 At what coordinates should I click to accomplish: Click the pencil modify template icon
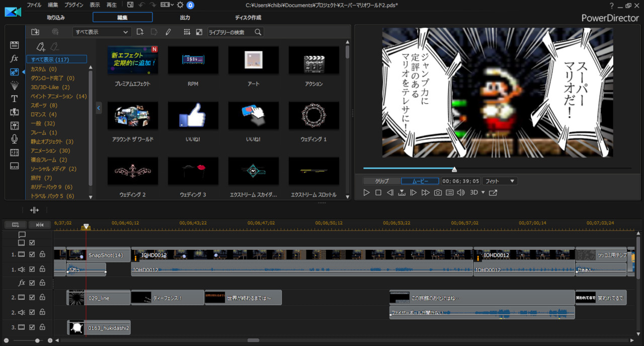(168, 32)
